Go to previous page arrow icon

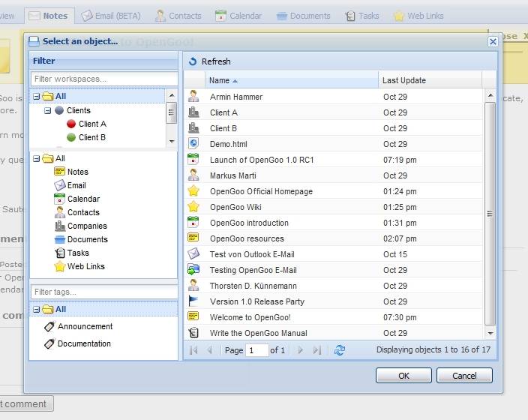point(209,350)
